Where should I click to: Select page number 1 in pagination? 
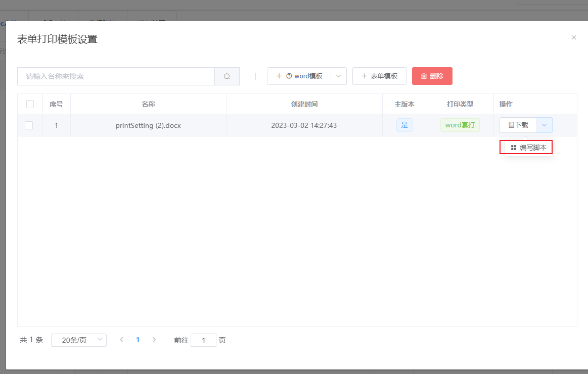pyautogui.click(x=138, y=340)
